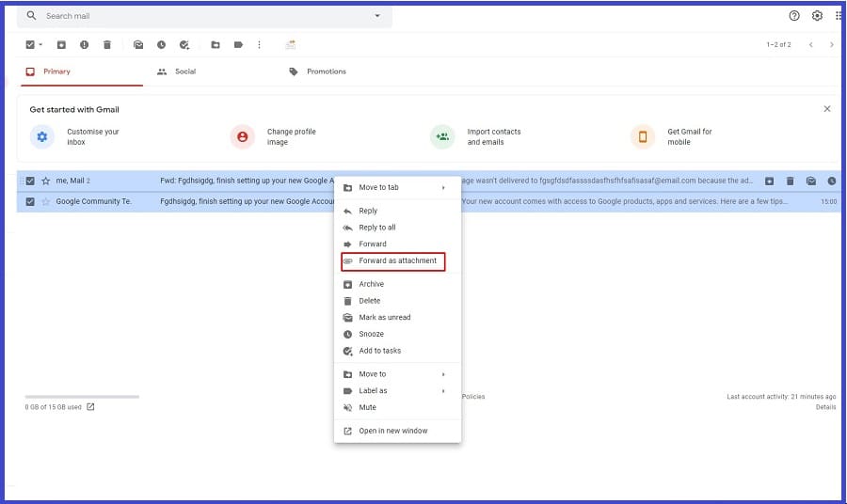Click the storage usage progress bar
This screenshot has width=847, height=504.
[x=82, y=397]
